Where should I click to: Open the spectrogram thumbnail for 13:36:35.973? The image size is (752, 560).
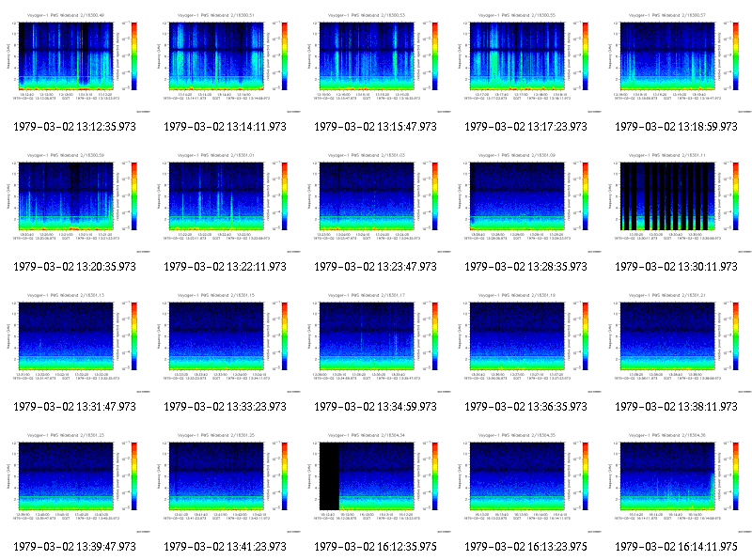click(x=526, y=342)
